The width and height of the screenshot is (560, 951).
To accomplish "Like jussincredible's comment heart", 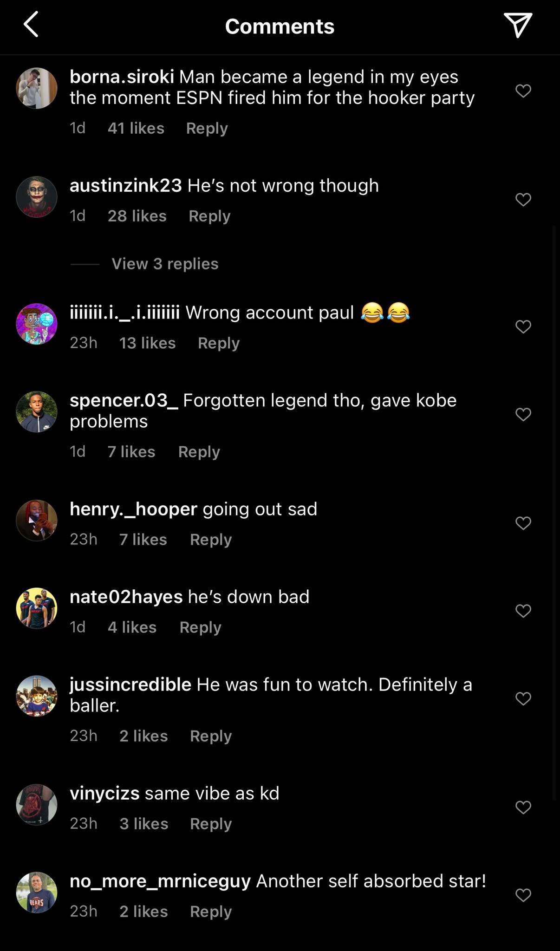I will [523, 698].
